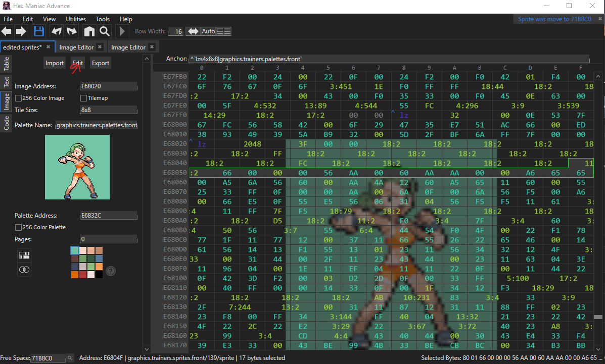Open palette help question mark icon
This screenshot has height=364, width=605.
111,271
